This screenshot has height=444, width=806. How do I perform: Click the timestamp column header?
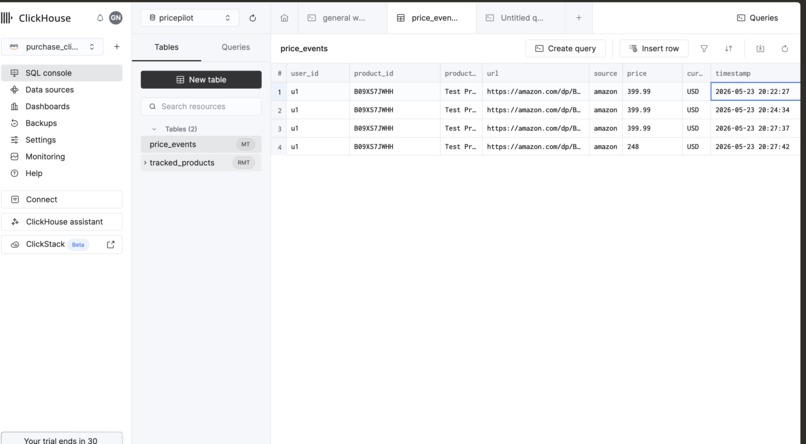(x=756, y=73)
